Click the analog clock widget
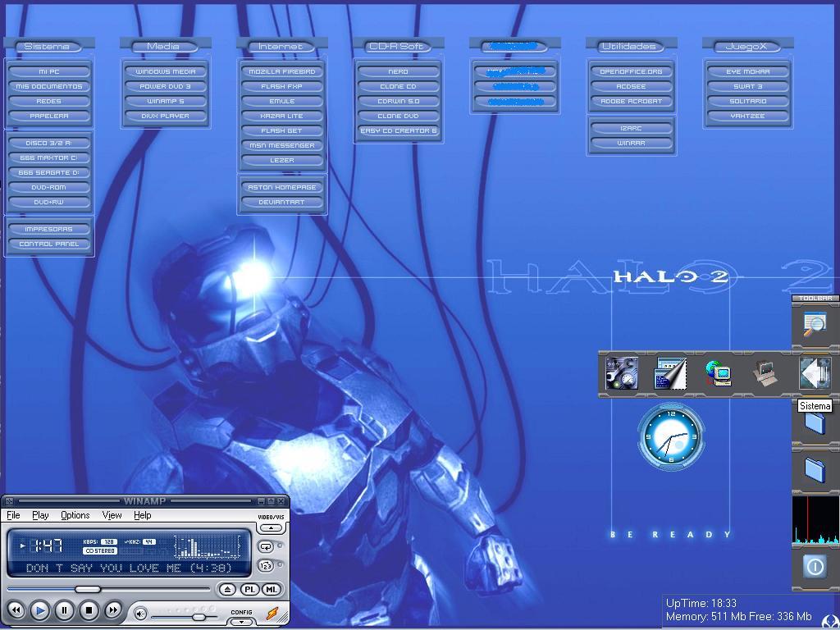This screenshot has width=840, height=630. coord(671,436)
